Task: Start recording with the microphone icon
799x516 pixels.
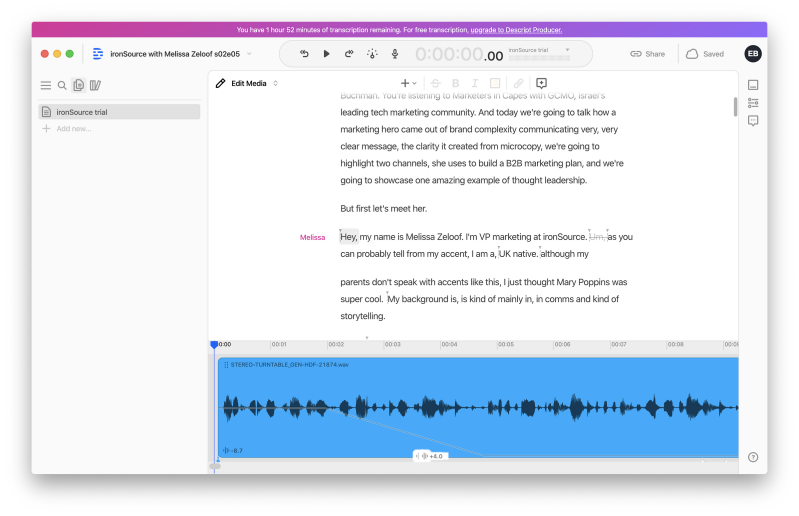Action: tap(395, 53)
